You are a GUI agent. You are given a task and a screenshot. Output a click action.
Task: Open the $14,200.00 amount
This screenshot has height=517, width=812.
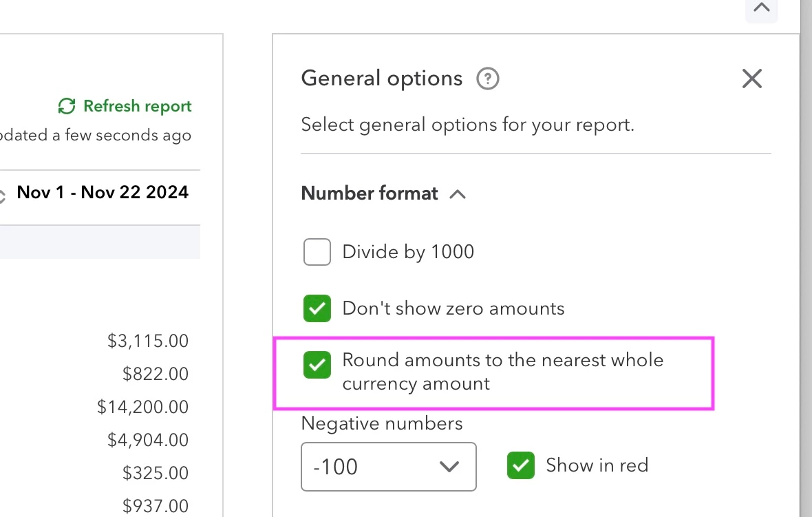point(143,407)
